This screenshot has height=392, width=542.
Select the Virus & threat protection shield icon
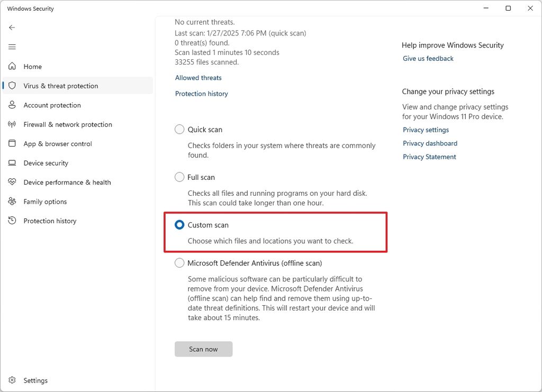click(12, 86)
